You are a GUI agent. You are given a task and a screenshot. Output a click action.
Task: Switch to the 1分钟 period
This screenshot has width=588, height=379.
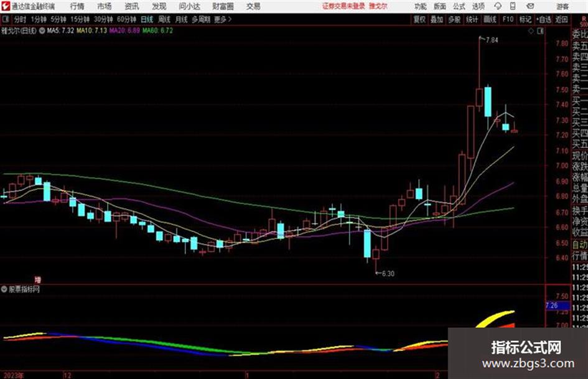[x=39, y=19]
